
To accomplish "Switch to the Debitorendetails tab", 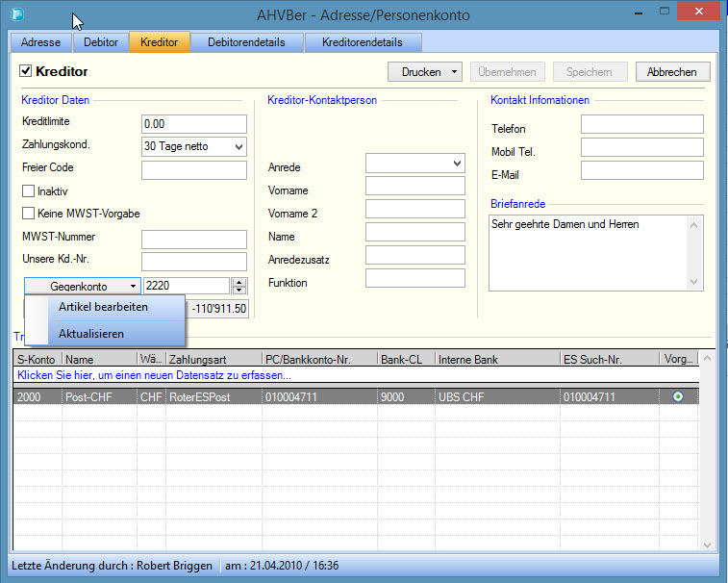I will pyautogui.click(x=247, y=42).
